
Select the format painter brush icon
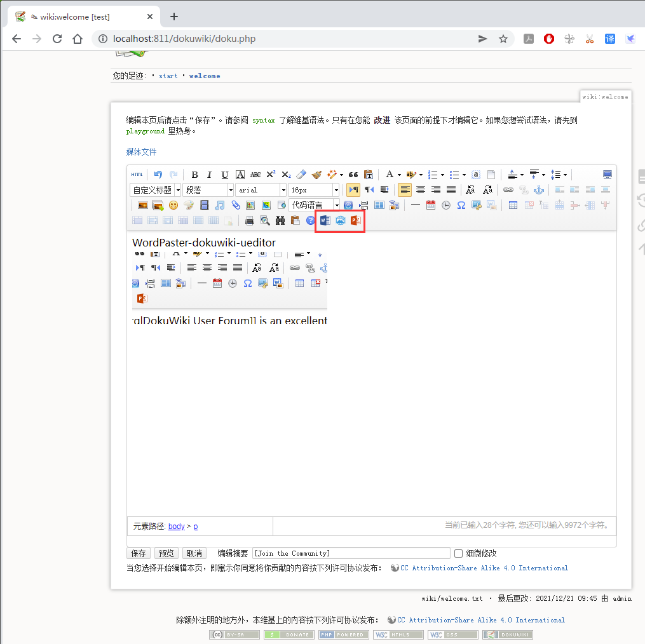click(x=316, y=175)
